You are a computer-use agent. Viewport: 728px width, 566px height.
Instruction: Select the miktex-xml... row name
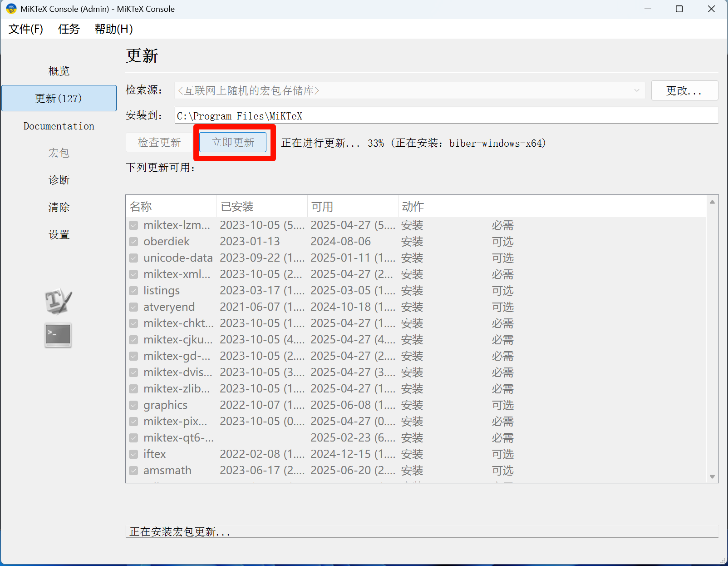tap(177, 274)
